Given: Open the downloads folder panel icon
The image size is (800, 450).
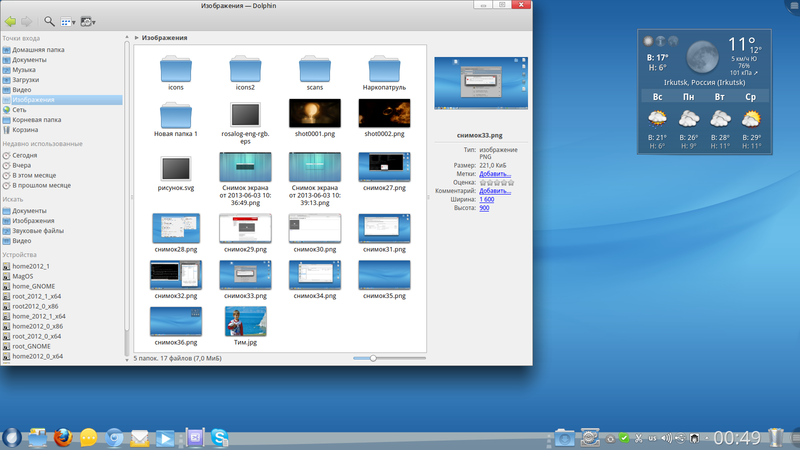Looking at the screenshot, I should (x=565, y=438).
